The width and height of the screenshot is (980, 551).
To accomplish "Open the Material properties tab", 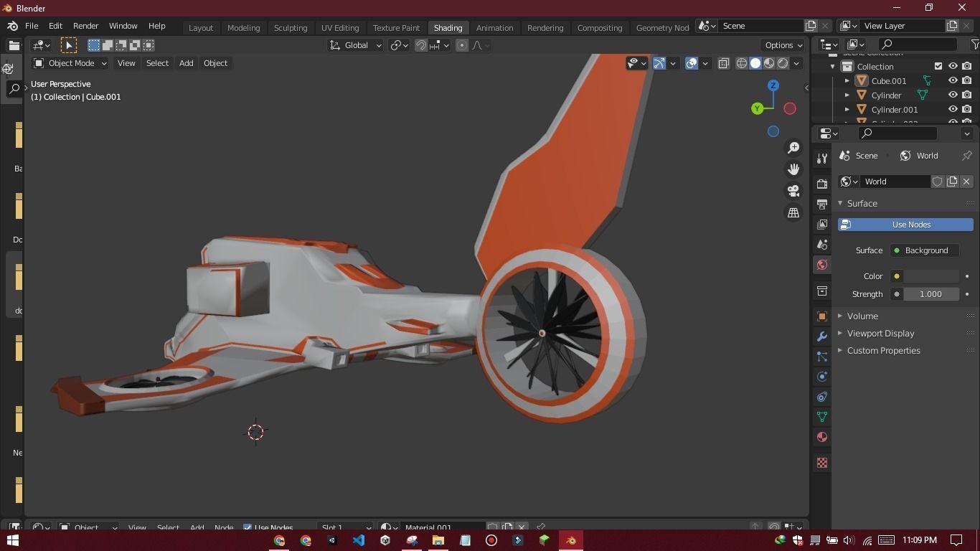I will point(822,437).
